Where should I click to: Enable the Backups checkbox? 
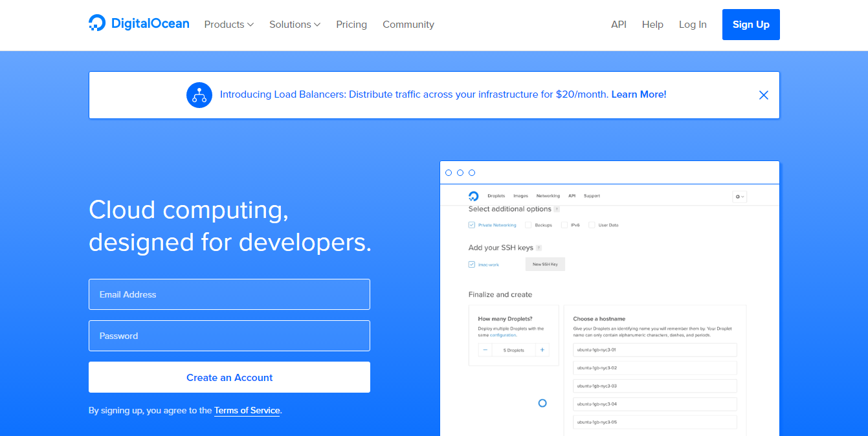pyautogui.click(x=528, y=225)
